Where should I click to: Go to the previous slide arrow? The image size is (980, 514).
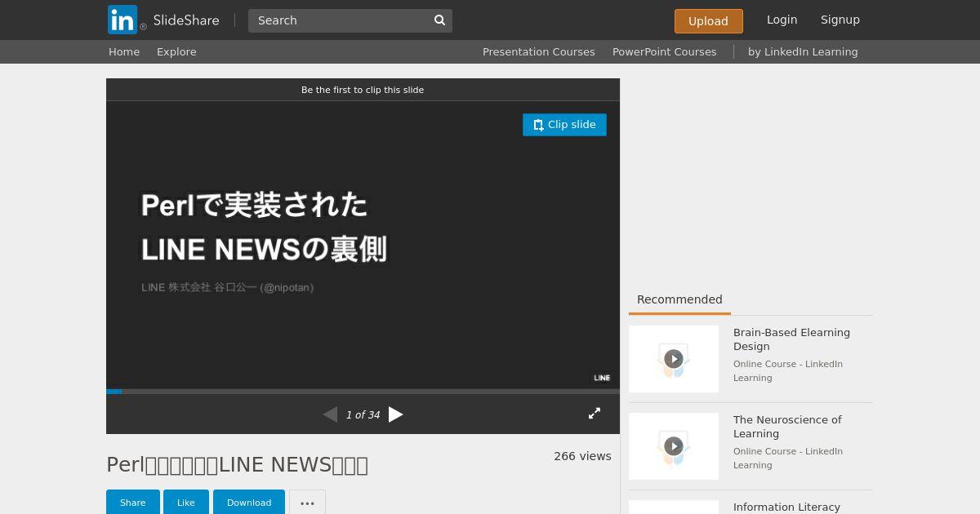click(x=330, y=414)
